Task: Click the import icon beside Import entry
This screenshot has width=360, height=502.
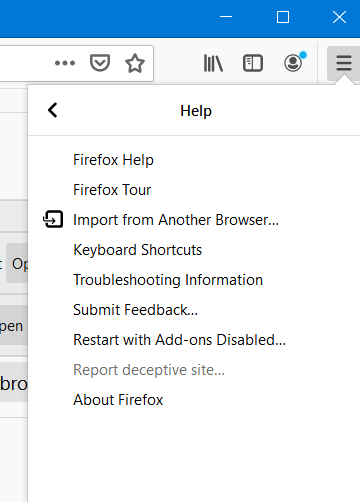Action: tap(53, 219)
